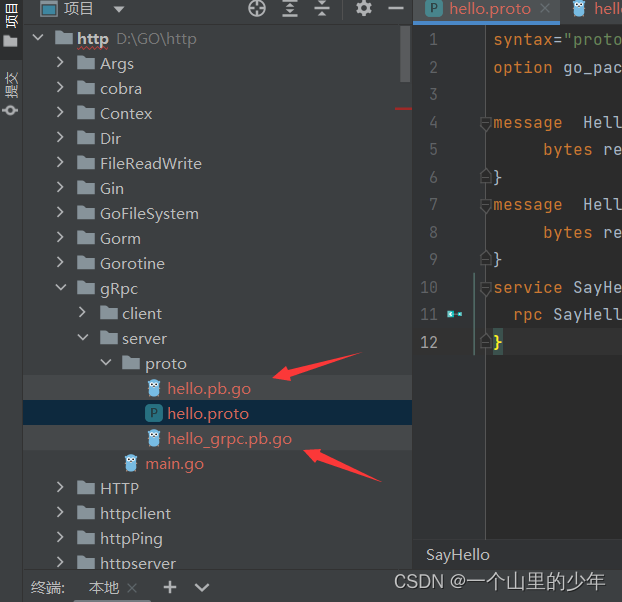This screenshot has width=622, height=602.
Task: Expand the Args folder
Action: [60, 62]
